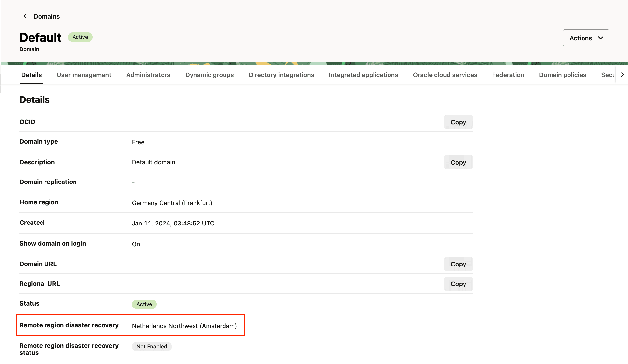Copy the Domain URL
Viewport: 628px width, 364px height.
[458, 264]
